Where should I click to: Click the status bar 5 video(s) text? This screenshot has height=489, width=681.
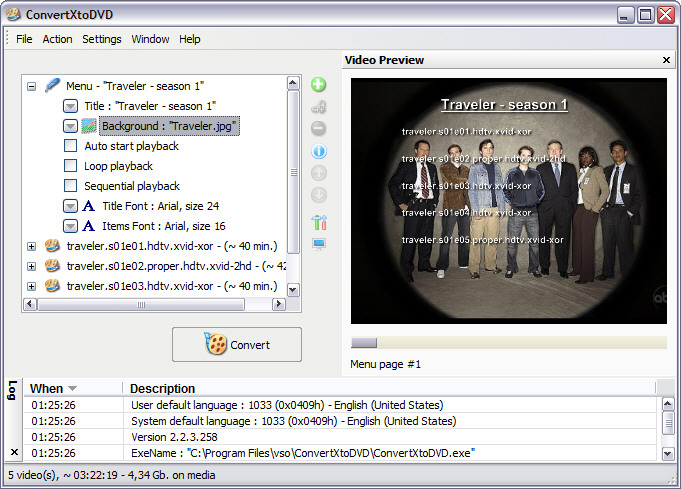112,475
